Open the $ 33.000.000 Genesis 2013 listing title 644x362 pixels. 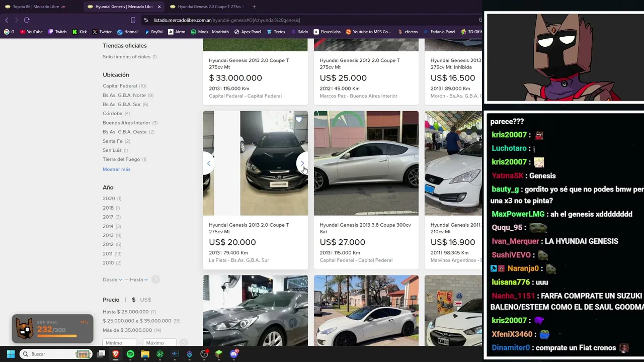[249, 64]
